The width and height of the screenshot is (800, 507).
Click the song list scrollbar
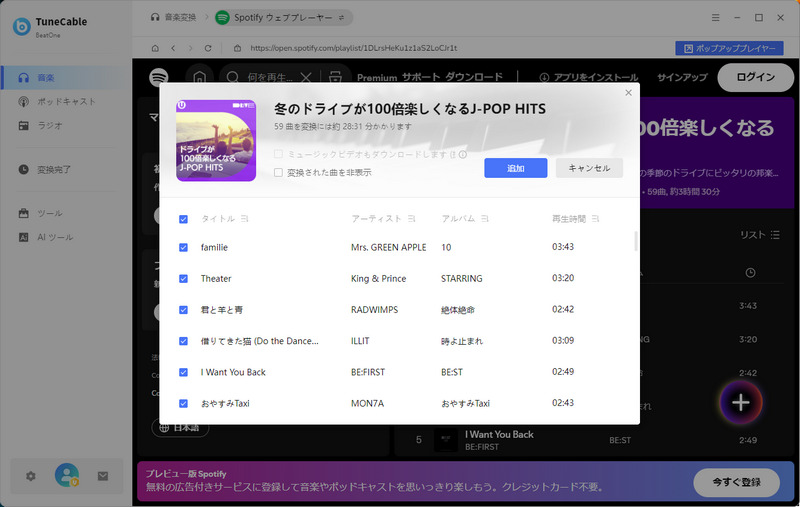point(636,241)
